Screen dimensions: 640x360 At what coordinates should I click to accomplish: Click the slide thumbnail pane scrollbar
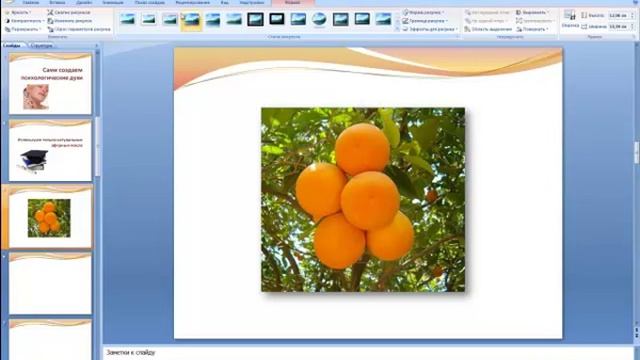tap(97, 147)
